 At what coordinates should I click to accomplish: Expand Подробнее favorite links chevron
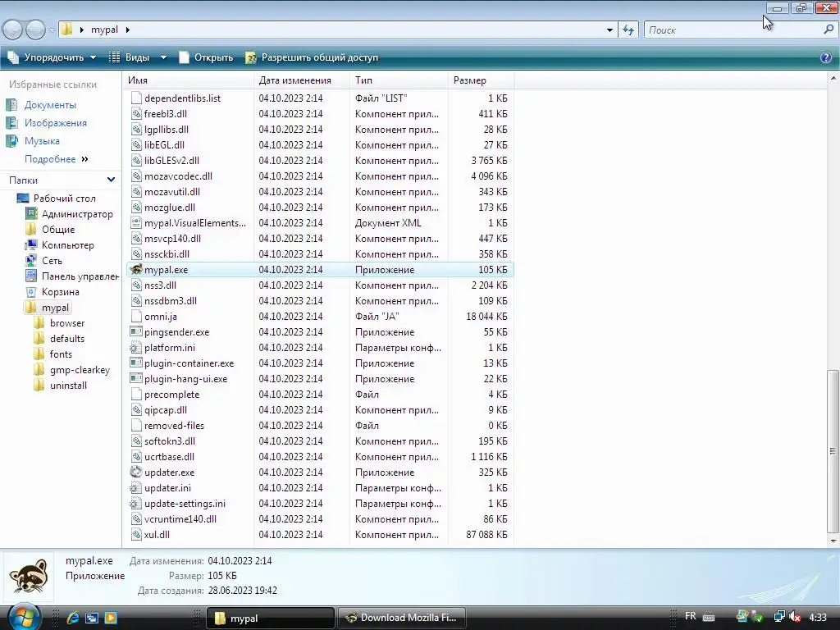click(84, 159)
